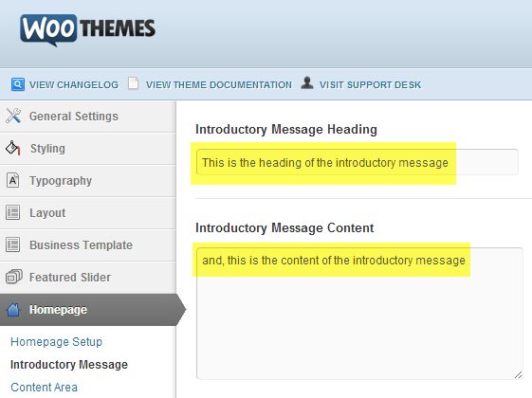
Task: Click the Business Template icon
Action: coord(13,244)
